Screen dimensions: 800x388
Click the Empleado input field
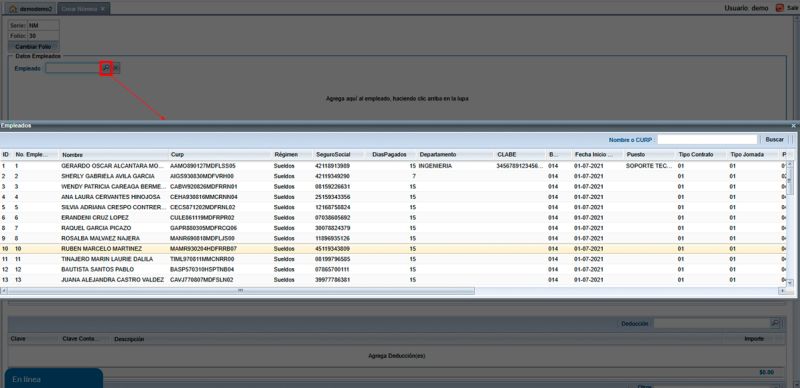click(72, 68)
